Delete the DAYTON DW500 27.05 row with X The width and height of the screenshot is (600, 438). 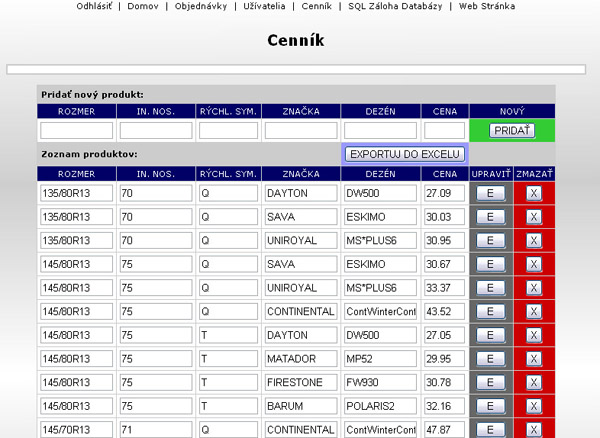[534, 335]
